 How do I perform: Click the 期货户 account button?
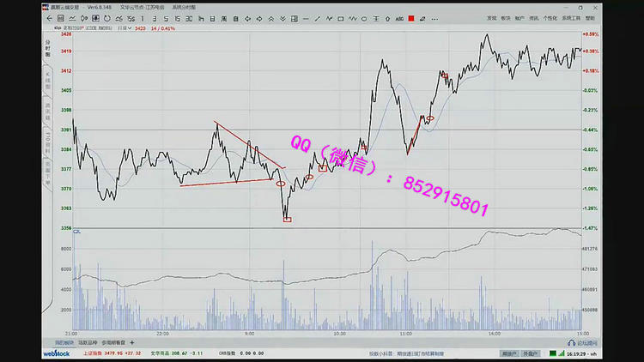coord(509,353)
